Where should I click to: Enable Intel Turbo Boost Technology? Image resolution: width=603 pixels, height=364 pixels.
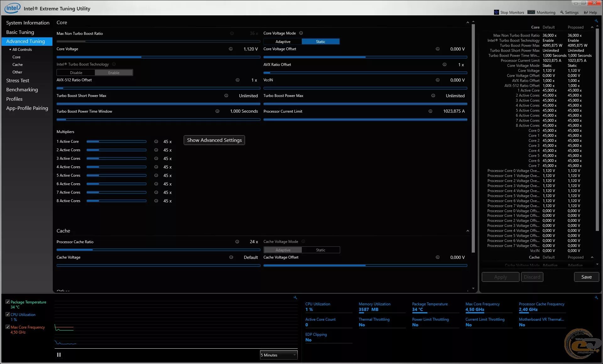coord(114,73)
